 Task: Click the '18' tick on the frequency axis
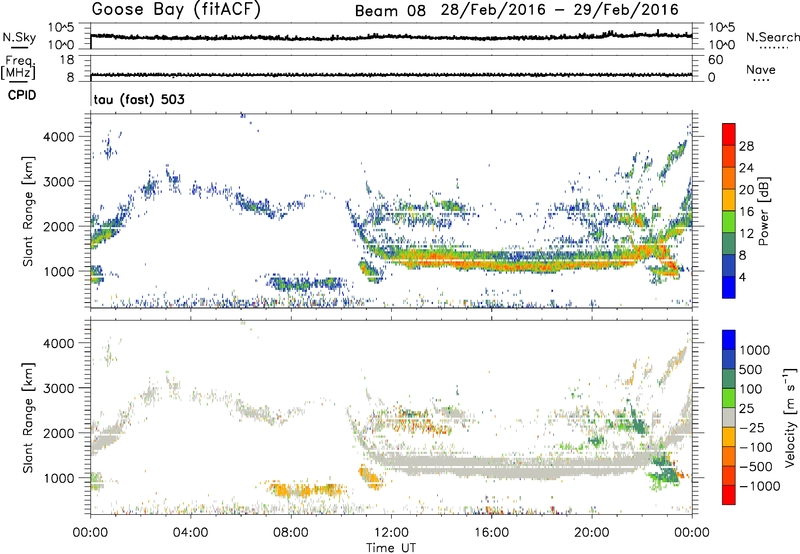(67, 60)
